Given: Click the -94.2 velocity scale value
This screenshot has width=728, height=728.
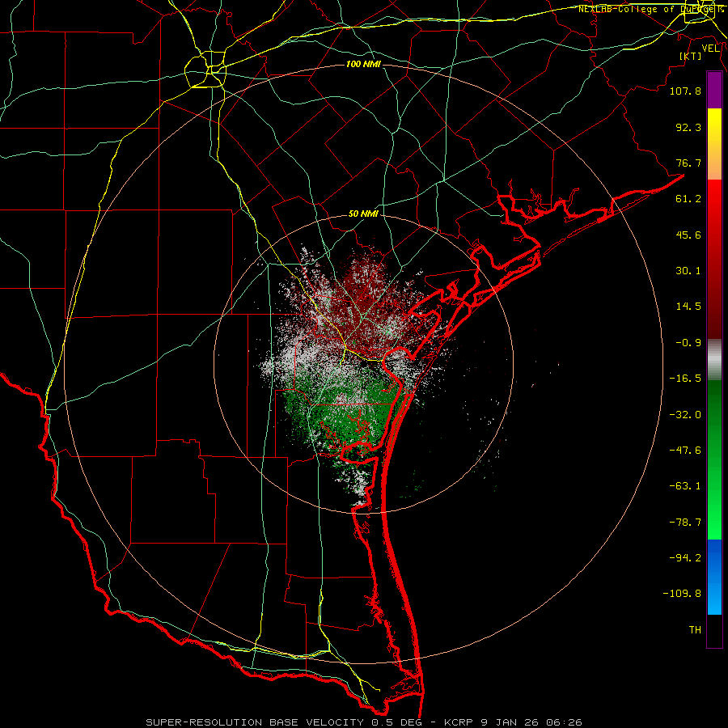Looking at the screenshot, I should point(685,558).
